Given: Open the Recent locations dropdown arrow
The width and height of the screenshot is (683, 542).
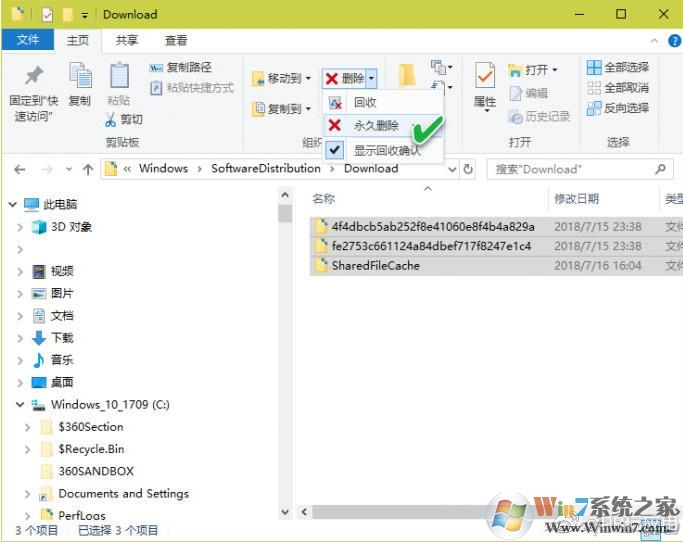Looking at the screenshot, I should click(x=68, y=169).
